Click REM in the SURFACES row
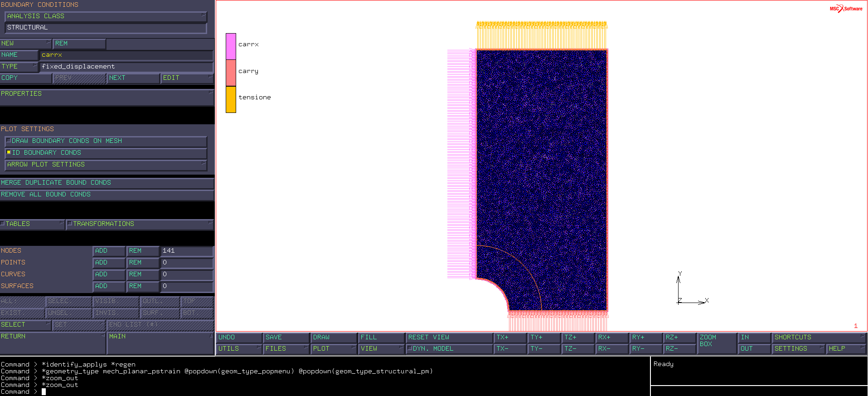 pos(143,286)
